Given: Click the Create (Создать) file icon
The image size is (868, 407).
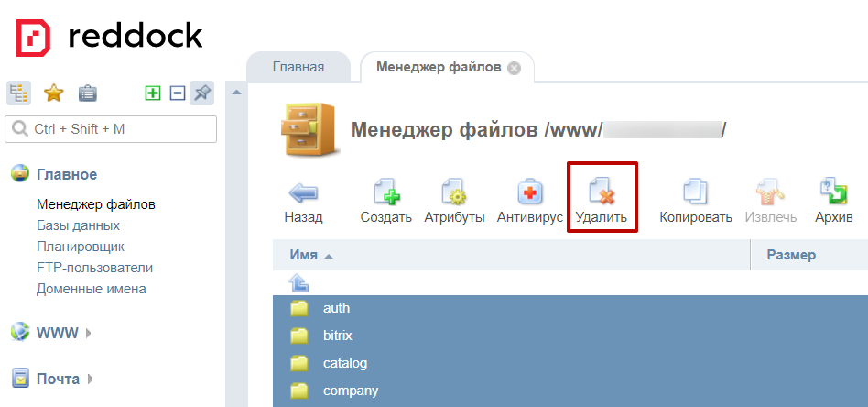Looking at the screenshot, I should [385, 193].
